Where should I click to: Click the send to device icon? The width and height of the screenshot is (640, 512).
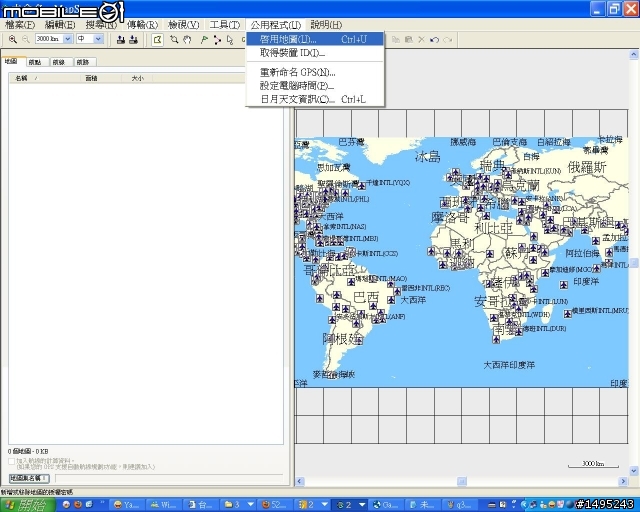(120, 40)
